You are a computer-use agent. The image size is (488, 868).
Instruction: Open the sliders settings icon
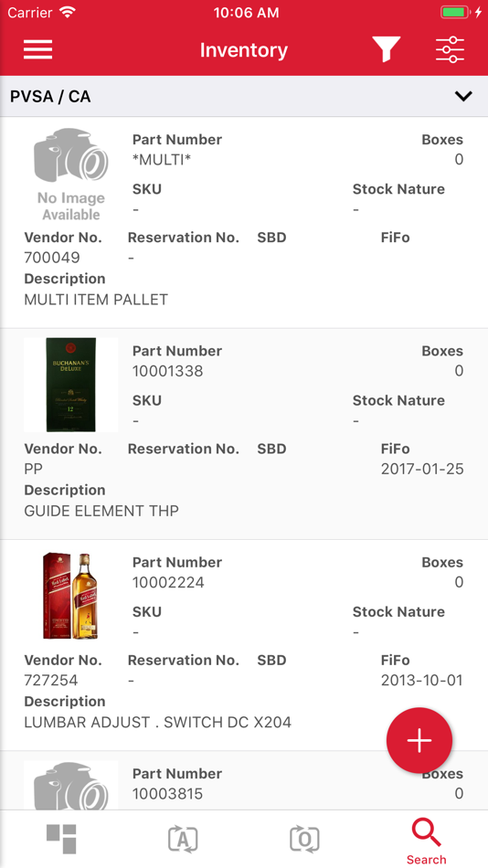click(450, 50)
